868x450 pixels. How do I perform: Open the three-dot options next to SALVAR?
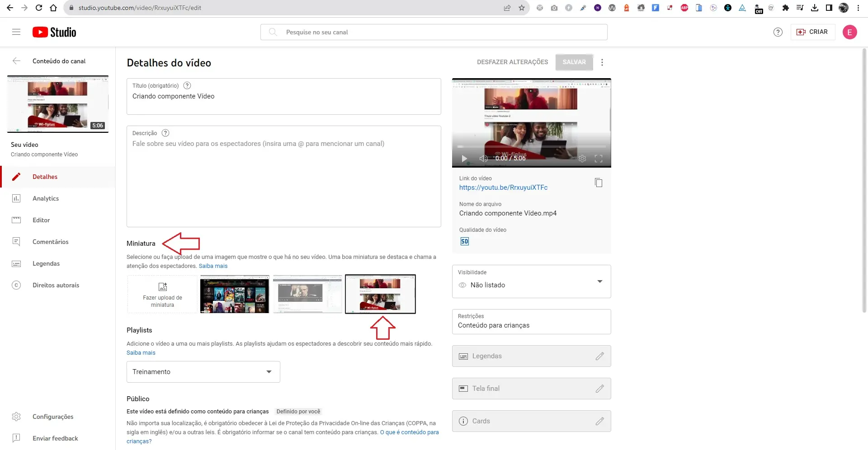coord(602,62)
